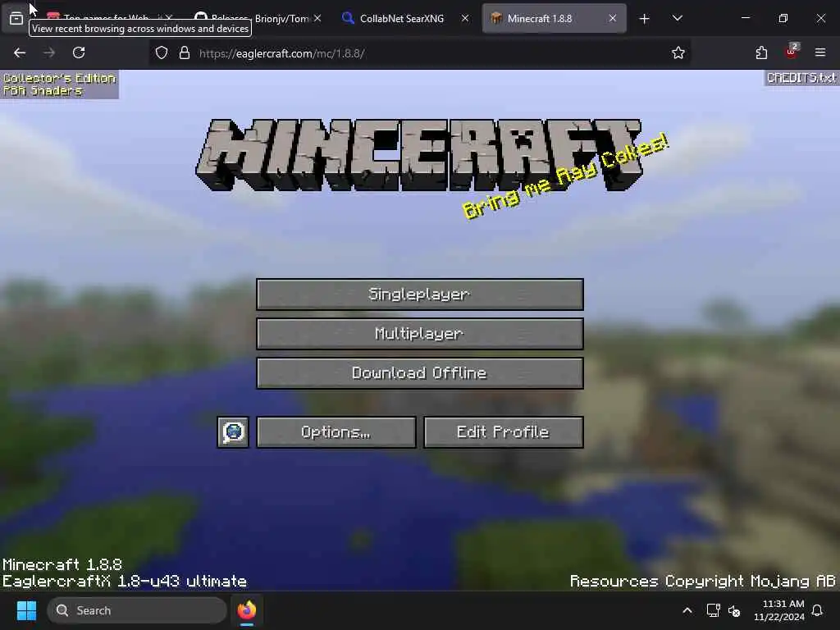The width and height of the screenshot is (840, 630).
Task: Expand the list all tabs dropdown
Action: pyautogui.click(x=677, y=18)
